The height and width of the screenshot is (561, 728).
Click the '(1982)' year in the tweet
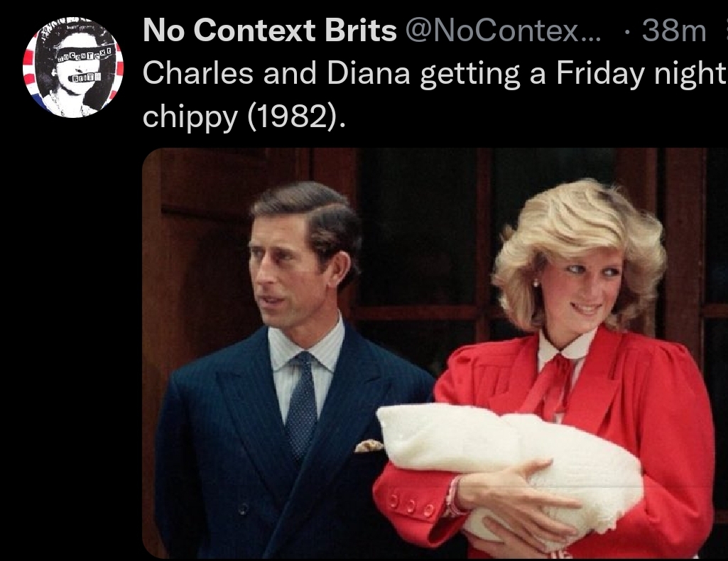click(293, 116)
